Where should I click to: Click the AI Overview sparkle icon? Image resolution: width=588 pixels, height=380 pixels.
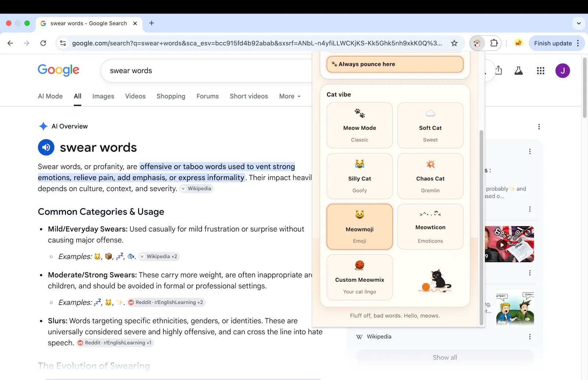point(43,126)
